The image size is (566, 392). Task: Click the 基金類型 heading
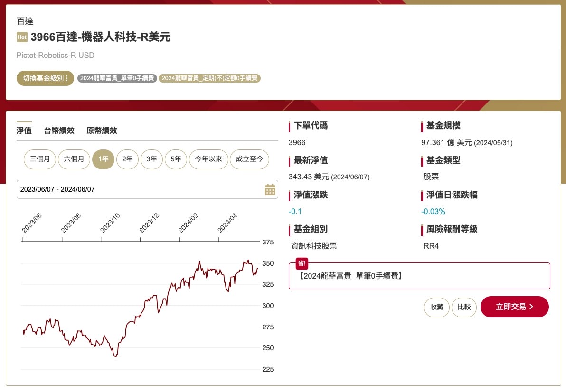[443, 160]
